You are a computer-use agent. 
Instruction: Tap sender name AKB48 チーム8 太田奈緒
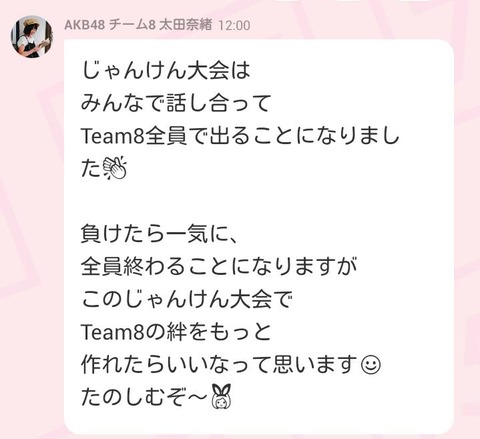click(x=138, y=25)
